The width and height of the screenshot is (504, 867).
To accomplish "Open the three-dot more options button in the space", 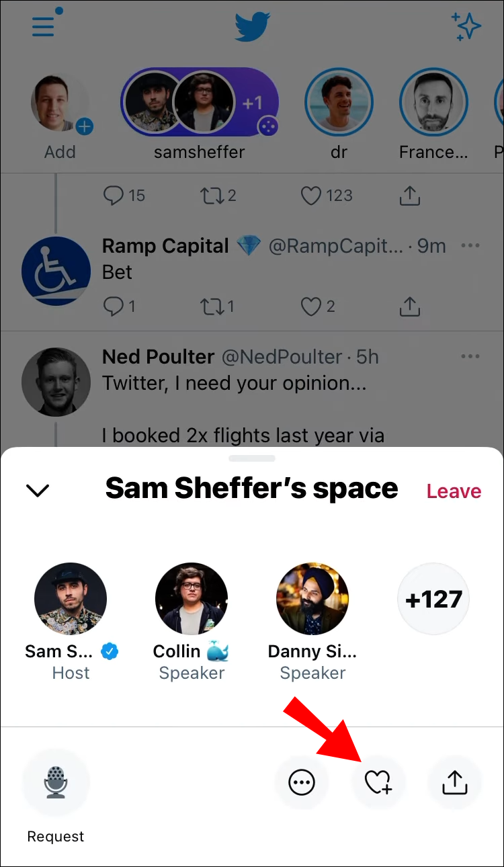I will [x=301, y=782].
